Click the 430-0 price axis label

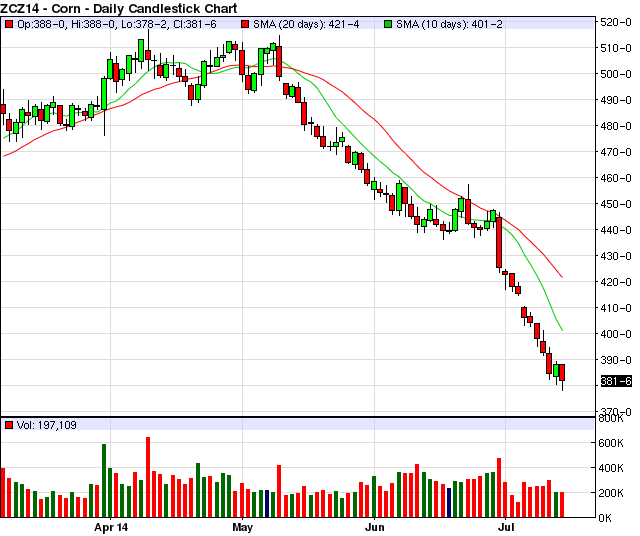(616, 256)
